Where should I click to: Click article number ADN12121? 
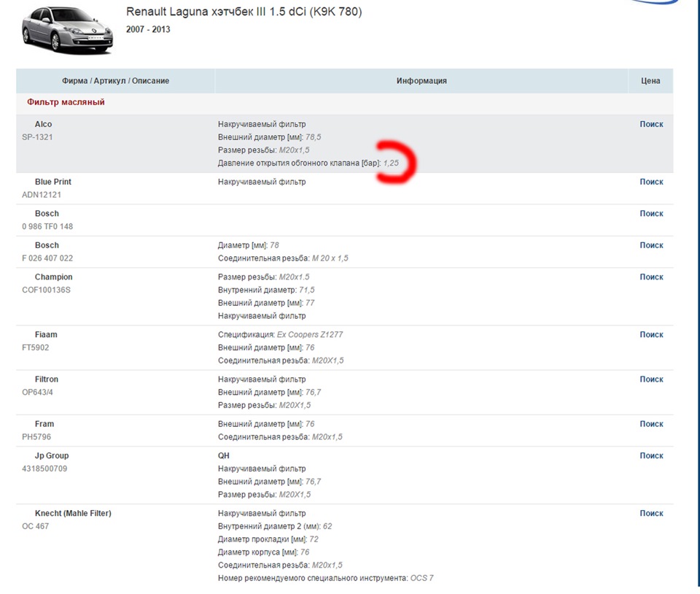click(42, 195)
